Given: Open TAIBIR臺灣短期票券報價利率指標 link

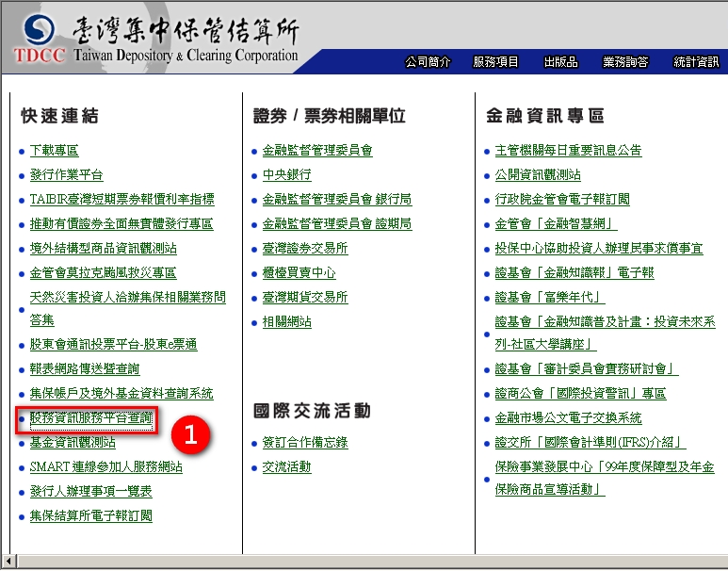Looking at the screenshot, I should [122, 200].
